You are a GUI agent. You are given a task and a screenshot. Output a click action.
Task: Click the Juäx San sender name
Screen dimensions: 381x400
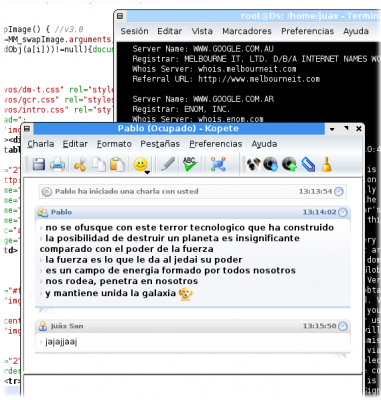click(67, 326)
